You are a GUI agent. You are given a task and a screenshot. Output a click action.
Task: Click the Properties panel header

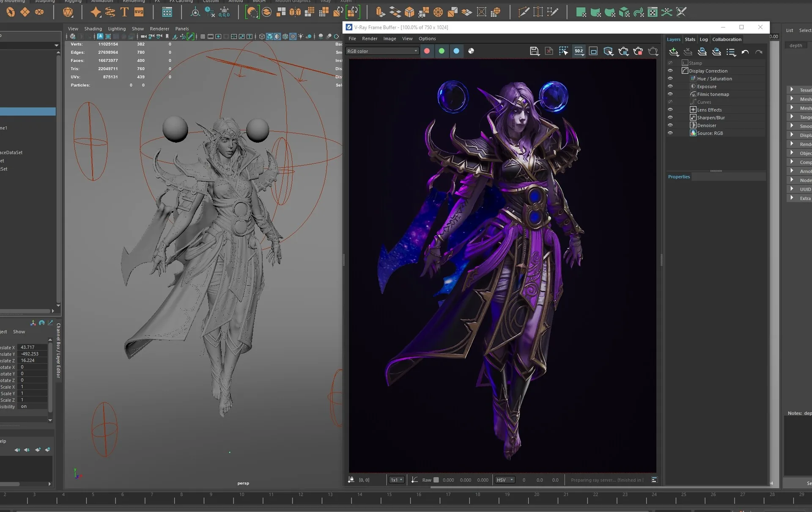coord(679,177)
